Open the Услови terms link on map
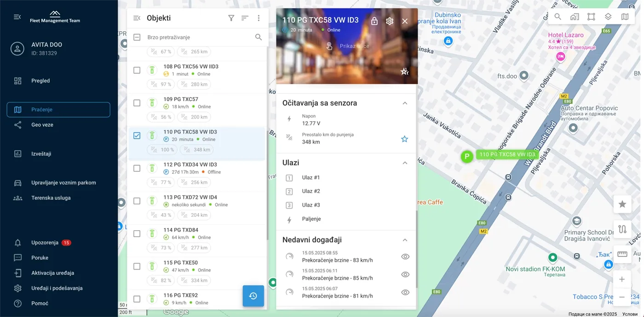The image size is (644, 317). pyautogui.click(x=630, y=314)
